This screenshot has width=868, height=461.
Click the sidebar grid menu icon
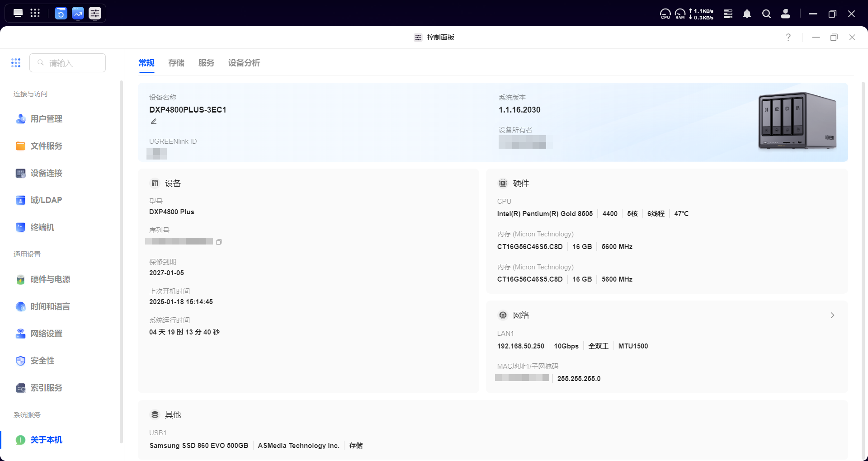(16, 63)
